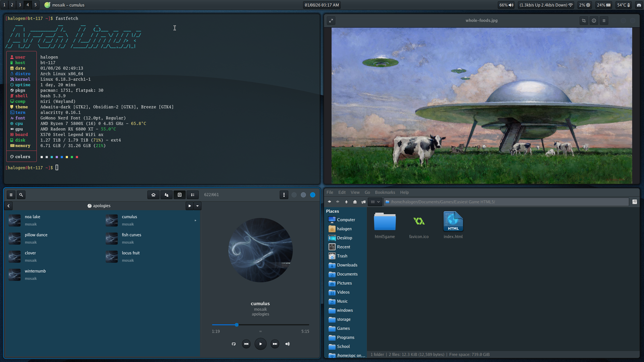644x362 pixels.
Task: Skip to the next track
Action: (x=275, y=344)
